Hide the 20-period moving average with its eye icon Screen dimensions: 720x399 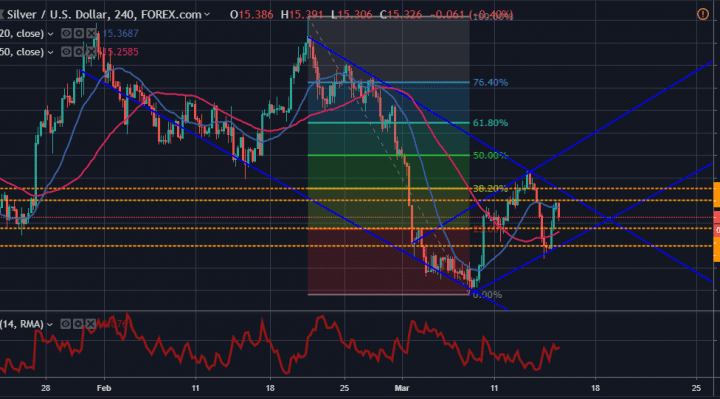tap(66, 34)
